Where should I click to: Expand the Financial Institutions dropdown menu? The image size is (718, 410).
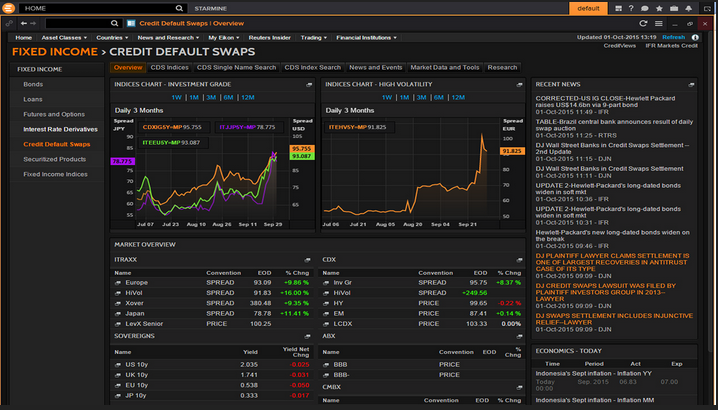click(366, 38)
